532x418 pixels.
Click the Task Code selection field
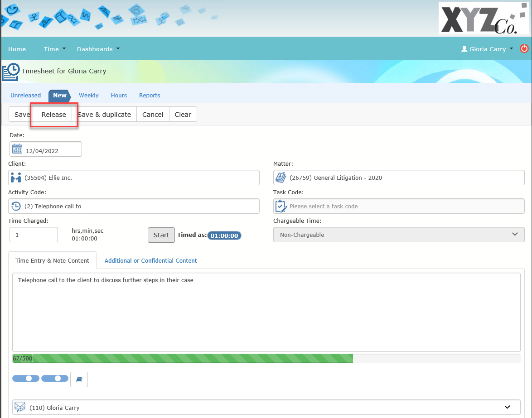pos(399,206)
